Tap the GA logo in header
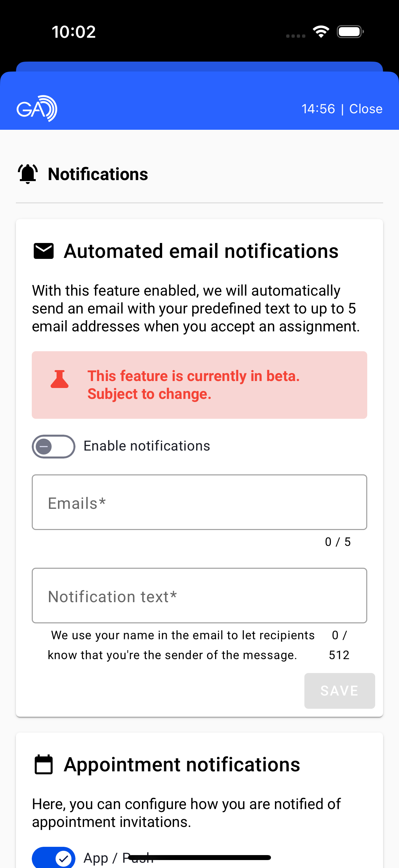This screenshot has width=399, height=868. tap(37, 109)
